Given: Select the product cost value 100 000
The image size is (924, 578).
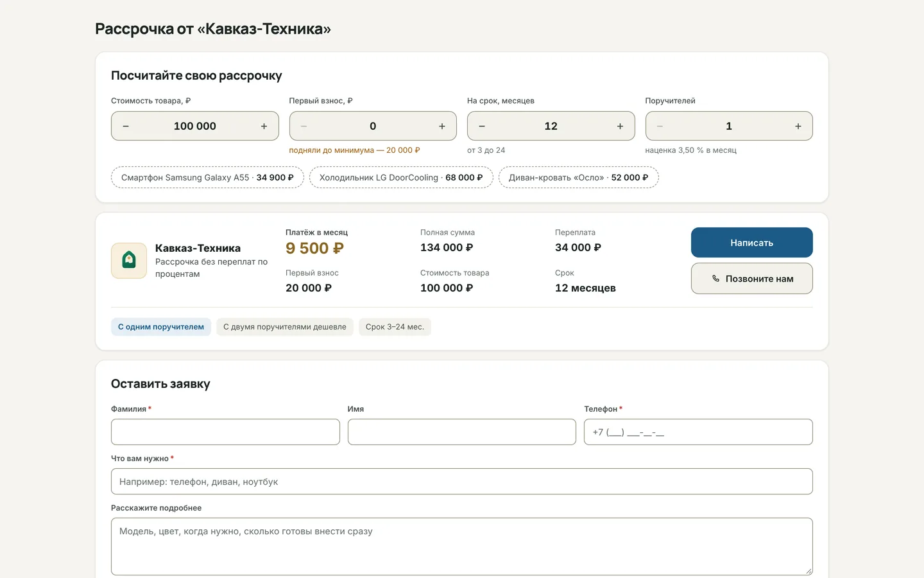Looking at the screenshot, I should [x=195, y=127].
